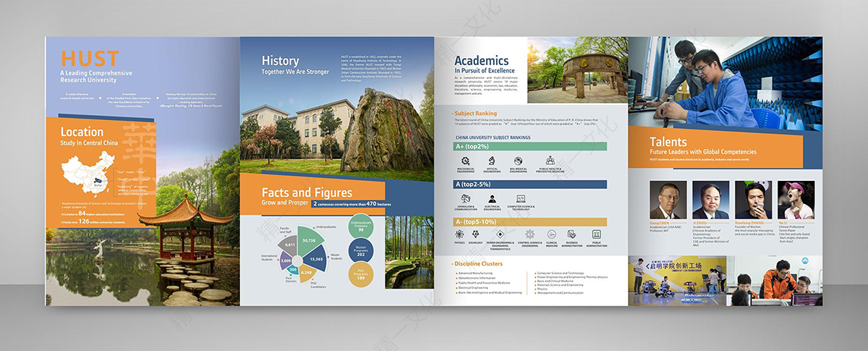Click the 15,565 Master Students chart segment
The width and height of the screenshot is (868, 351).
pos(316,259)
